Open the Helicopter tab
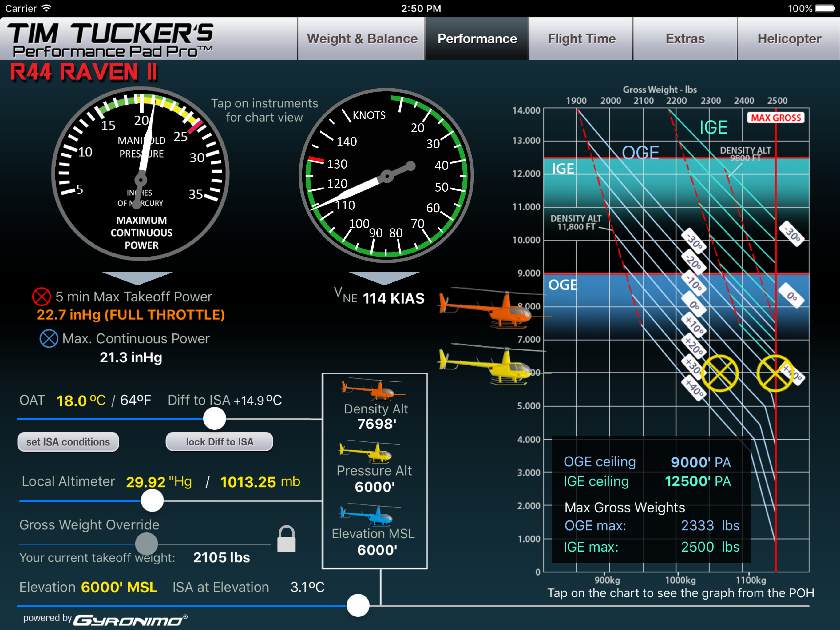This screenshot has width=840, height=630. (789, 38)
